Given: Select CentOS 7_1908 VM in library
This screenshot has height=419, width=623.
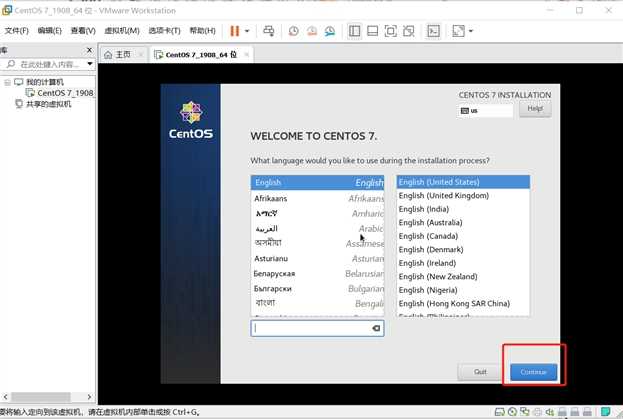Looking at the screenshot, I should (66, 93).
